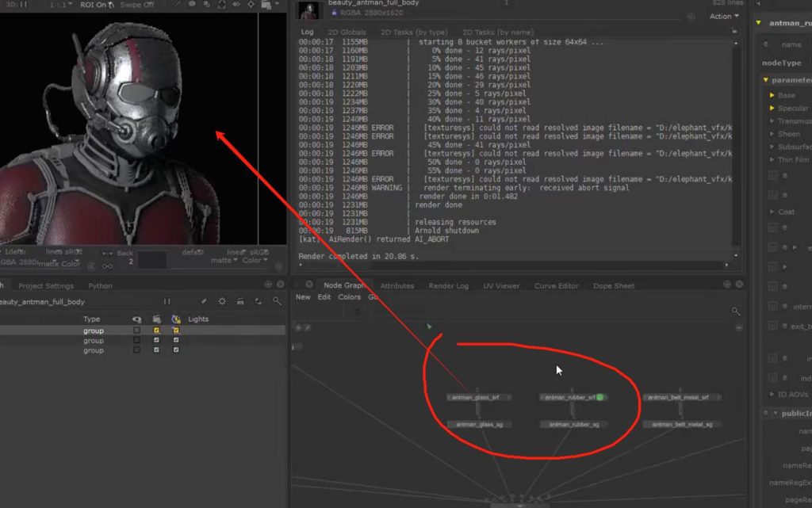The image size is (812, 508).
Task: Toggle the second group row light checkbox
Action: [x=176, y=341]
